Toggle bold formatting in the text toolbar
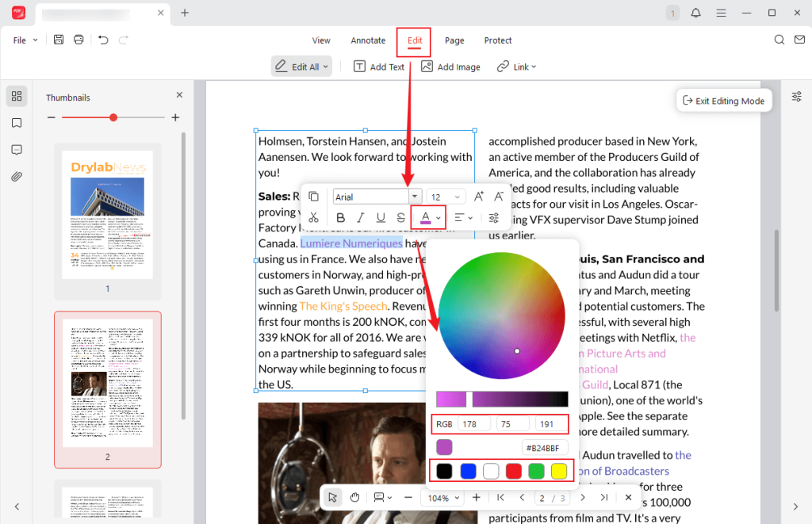 pyautogui.click(x=340, y=217)
